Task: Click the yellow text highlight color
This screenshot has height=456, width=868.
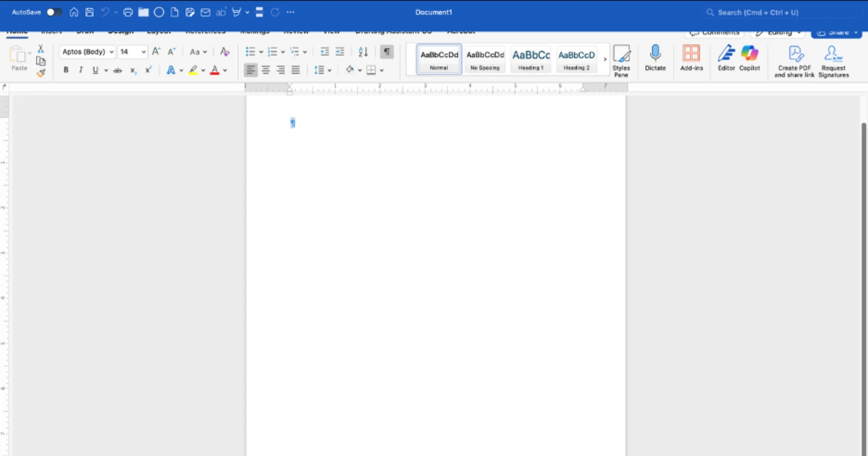Action: pyautogui.click(x=193, y=70)
